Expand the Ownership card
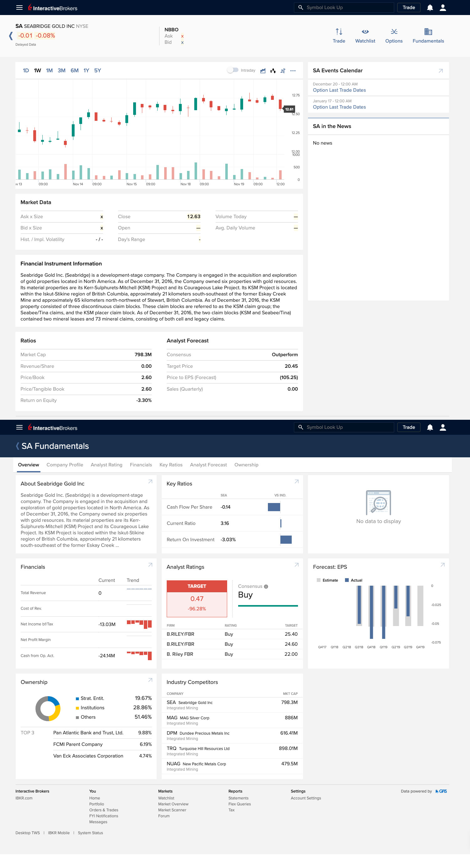 pyautogui.click(x=150, y=680)
